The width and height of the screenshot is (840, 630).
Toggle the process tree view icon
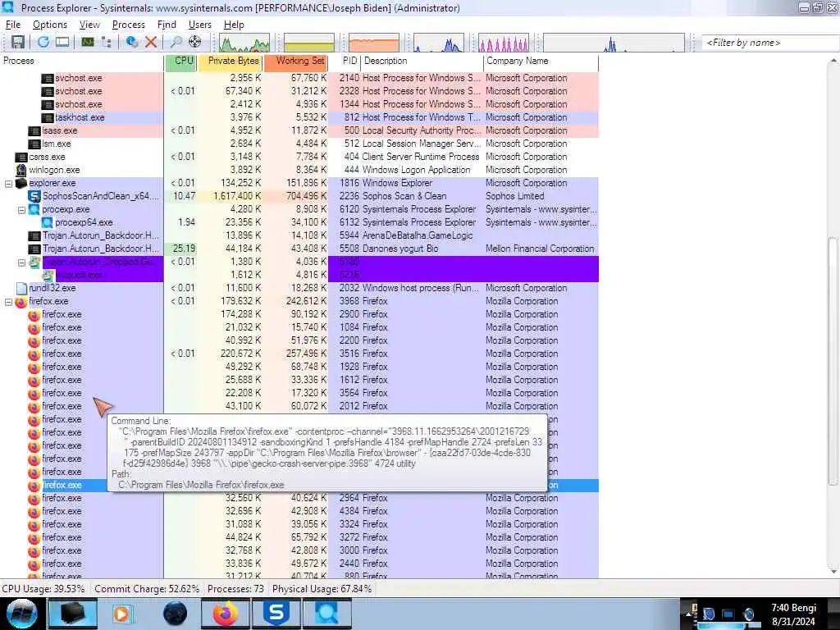(x=106, y=42)
